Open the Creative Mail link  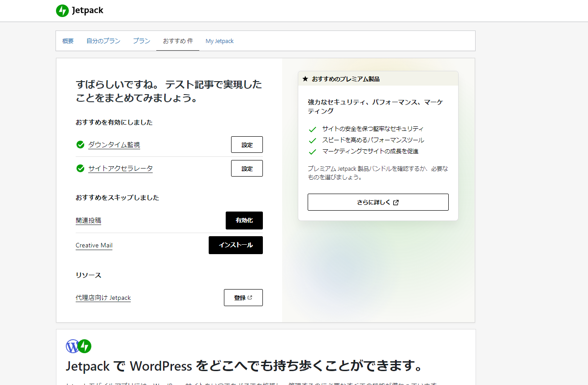click(x=94, y=245)
